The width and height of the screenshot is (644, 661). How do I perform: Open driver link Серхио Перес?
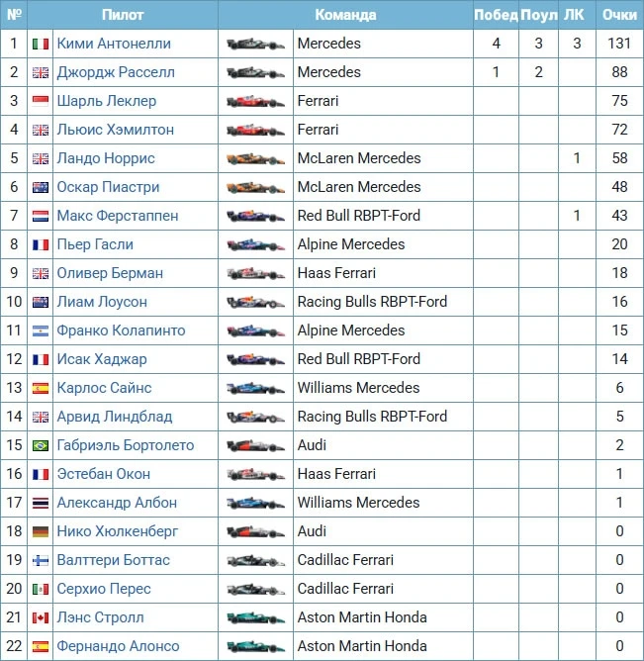(104, 588)
